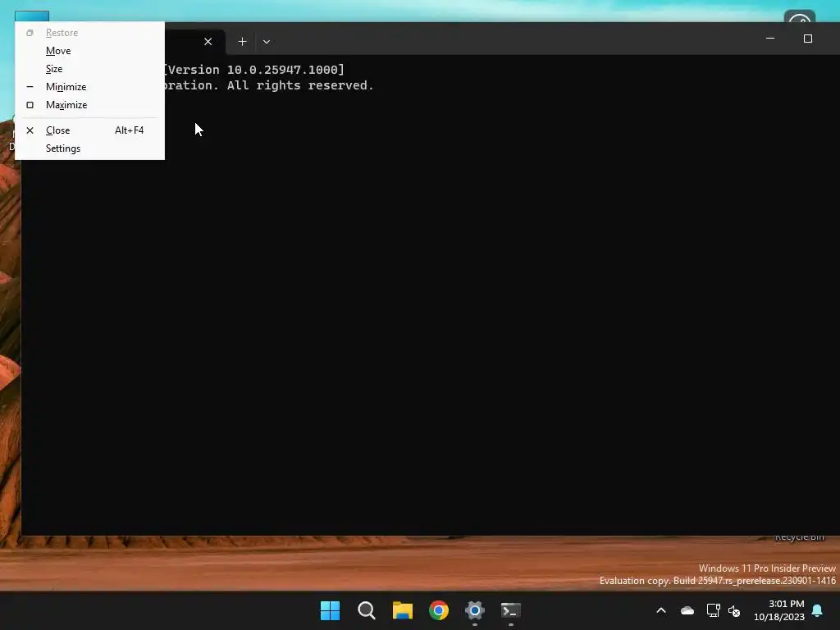Open Settings from the window menu
This screenshot has height=630, width=840.
89,148
